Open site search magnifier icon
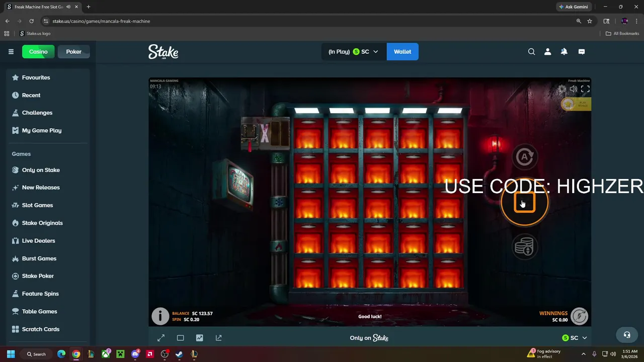Viewport: 644px width, 362px height. click(531, 51)
